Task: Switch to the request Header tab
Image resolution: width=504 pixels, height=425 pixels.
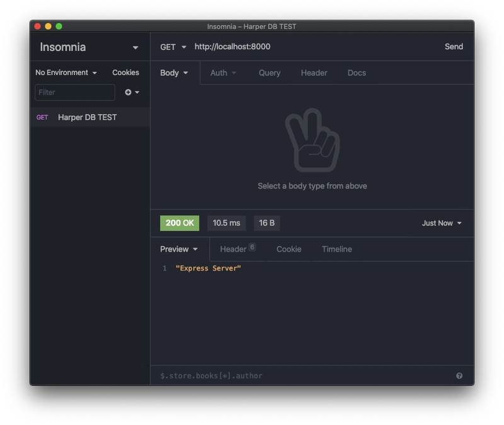Action: coord(314,73)
